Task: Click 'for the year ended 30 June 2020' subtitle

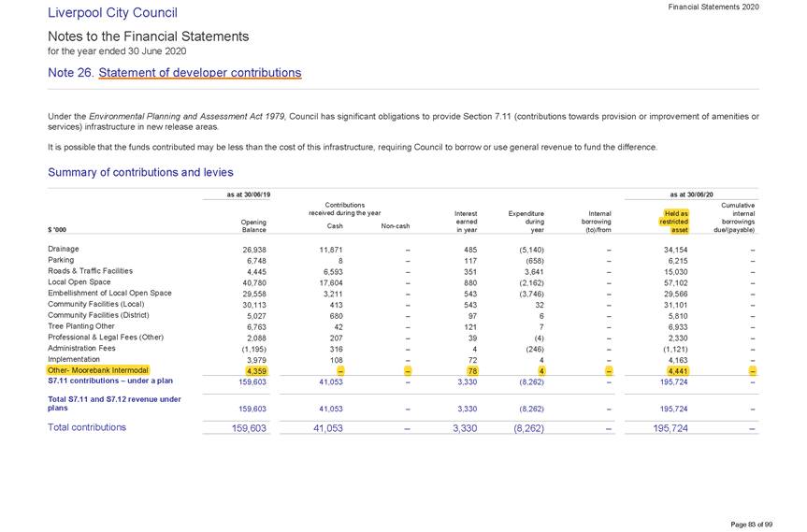Action: point(117,50)
